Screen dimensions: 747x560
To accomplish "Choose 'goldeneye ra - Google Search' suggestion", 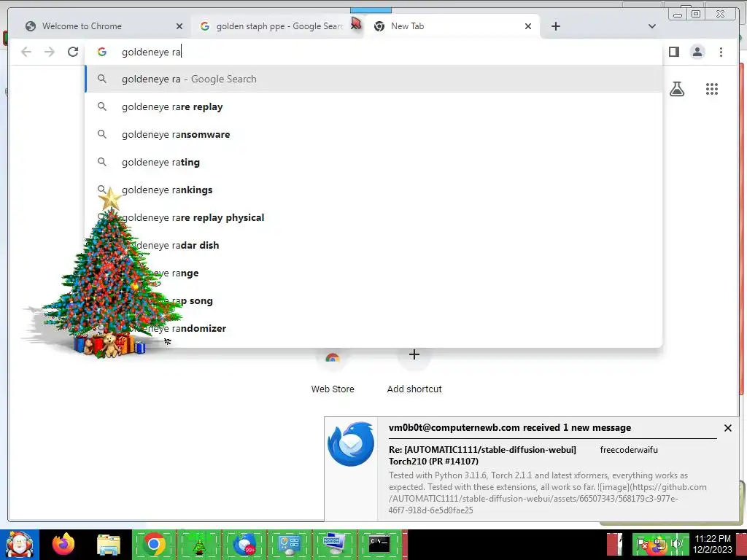I will 373,79.
